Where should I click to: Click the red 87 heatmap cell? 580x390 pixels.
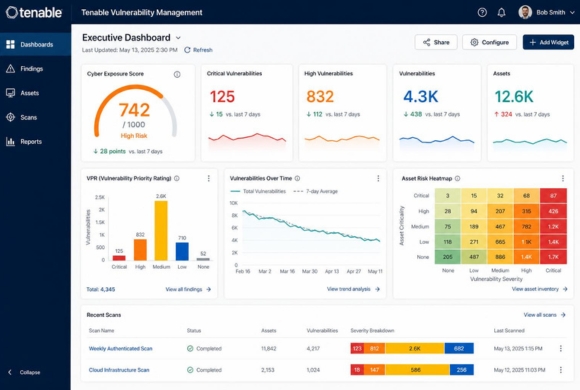point(553,196)
